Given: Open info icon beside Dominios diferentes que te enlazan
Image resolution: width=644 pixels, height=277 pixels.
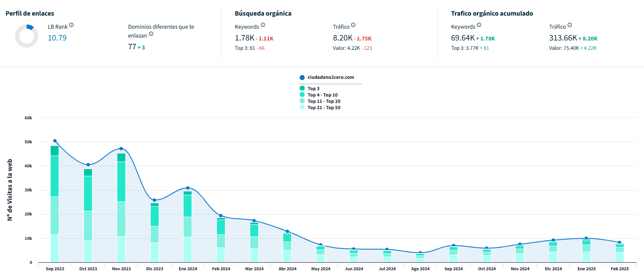Looking at the screenshot, I should 151,34.
